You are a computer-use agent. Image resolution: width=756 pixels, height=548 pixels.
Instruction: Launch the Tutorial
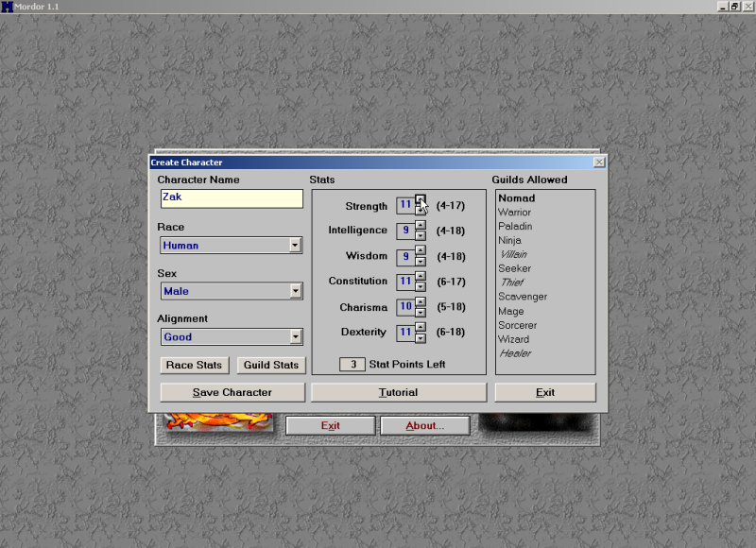point(398,393)
